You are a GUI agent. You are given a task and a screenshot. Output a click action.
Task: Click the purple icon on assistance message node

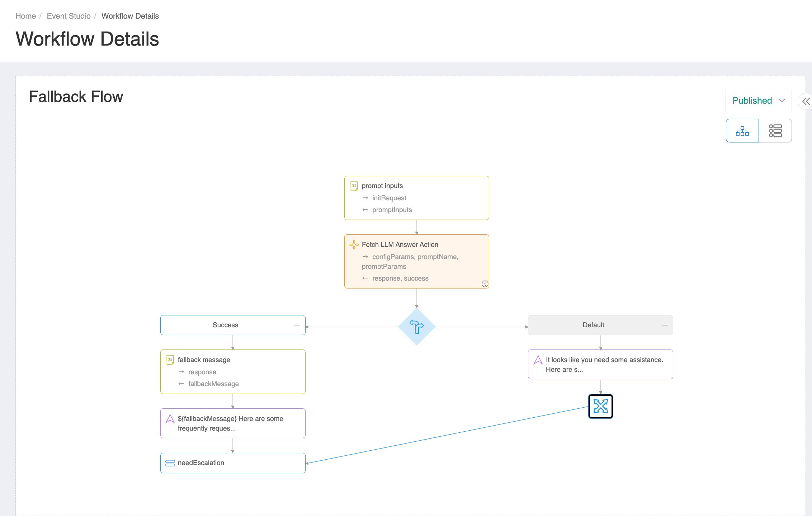pyautogui.click(x=538, y=360)
